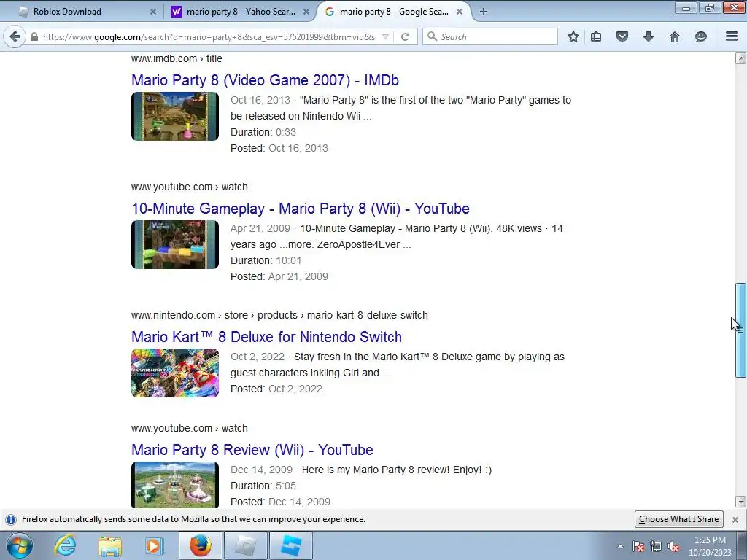This screenshot has width=747, height=560.
Task: Open the Hello chat smiley icon
Action: (x=701, y=36)
